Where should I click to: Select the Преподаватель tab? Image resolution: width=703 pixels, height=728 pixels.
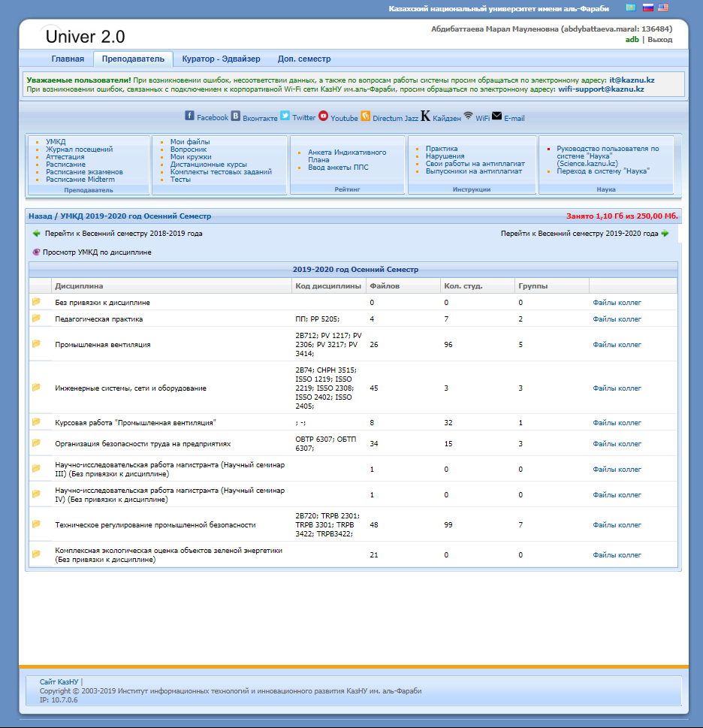point(133,59)
